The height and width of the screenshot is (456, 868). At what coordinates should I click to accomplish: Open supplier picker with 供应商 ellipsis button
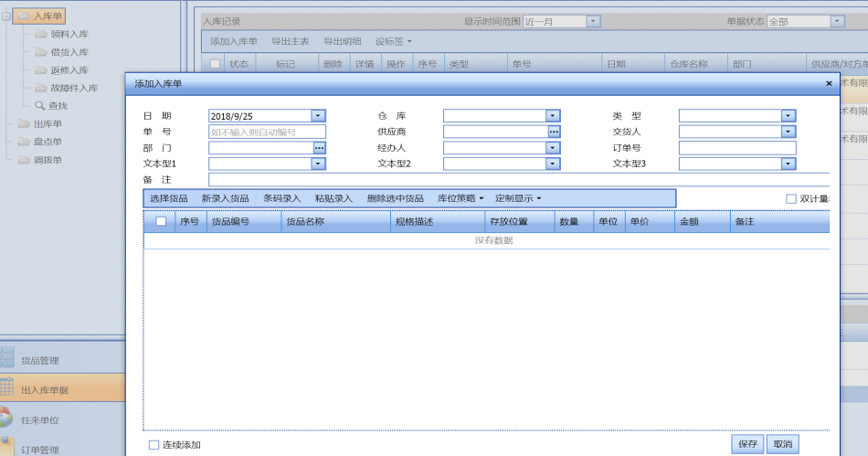pos(554,132)
